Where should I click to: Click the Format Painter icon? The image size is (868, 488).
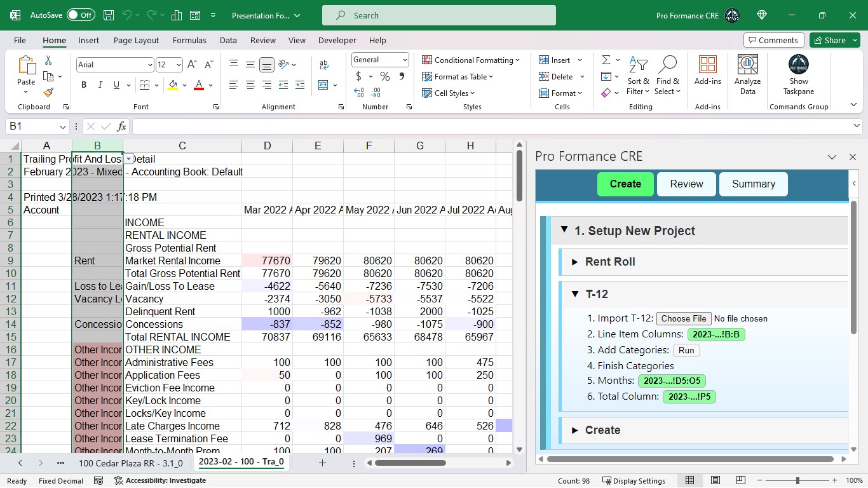[x=48, y=92]
